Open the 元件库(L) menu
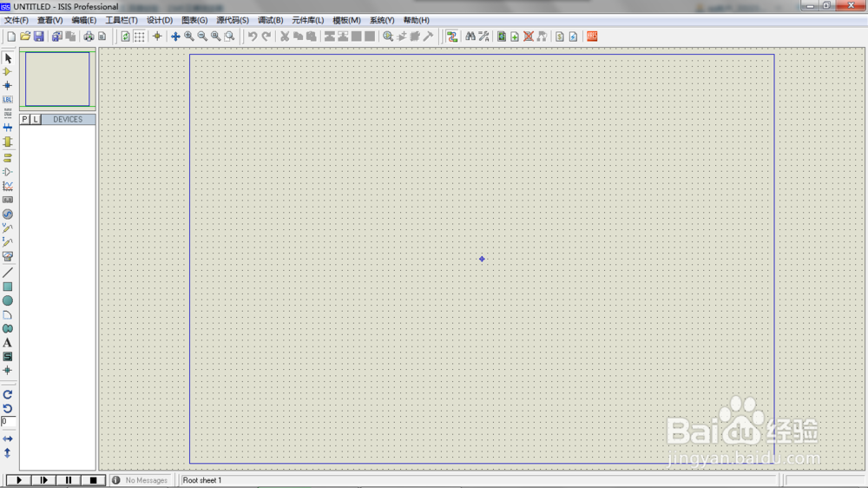868x488 pixels. (308, 20)
